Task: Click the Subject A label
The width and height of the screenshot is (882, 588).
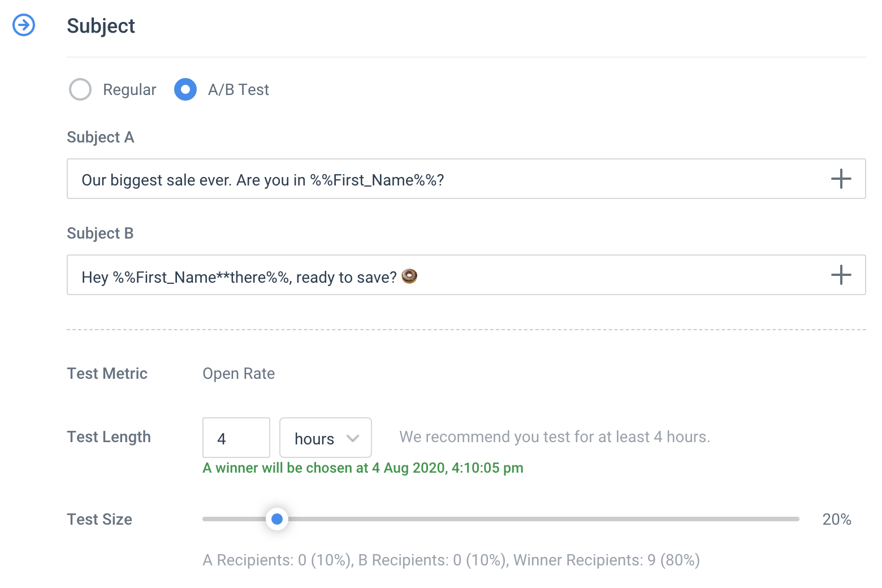Action: [101, 137]
